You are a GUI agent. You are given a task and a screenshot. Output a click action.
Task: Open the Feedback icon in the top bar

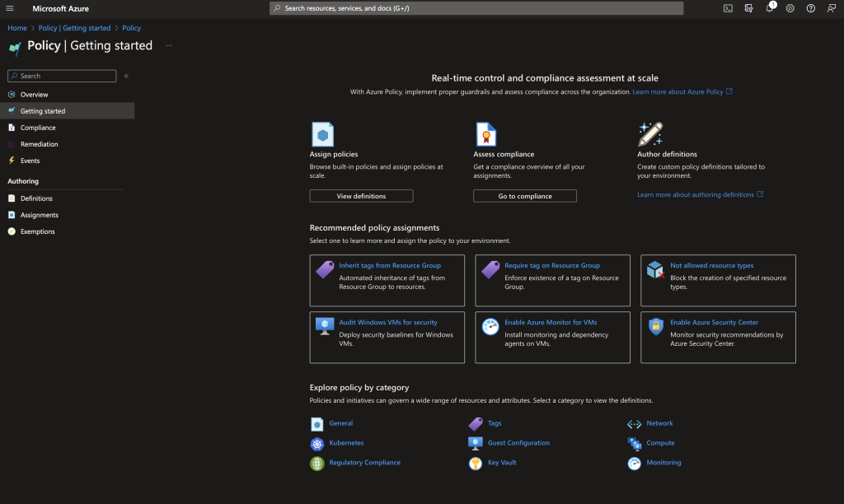[831, 8]
